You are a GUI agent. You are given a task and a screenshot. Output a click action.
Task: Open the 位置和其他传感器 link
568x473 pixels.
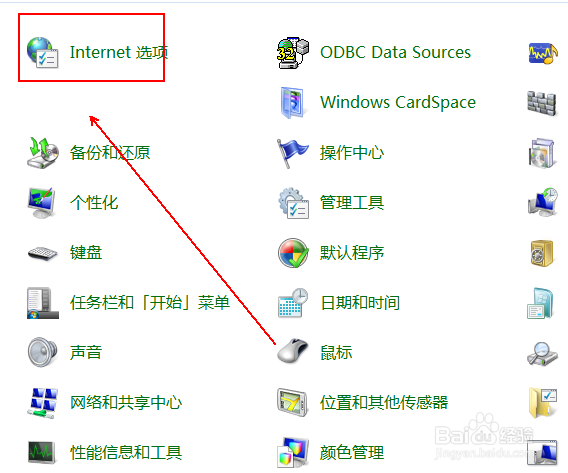click(x=384, y=403)
